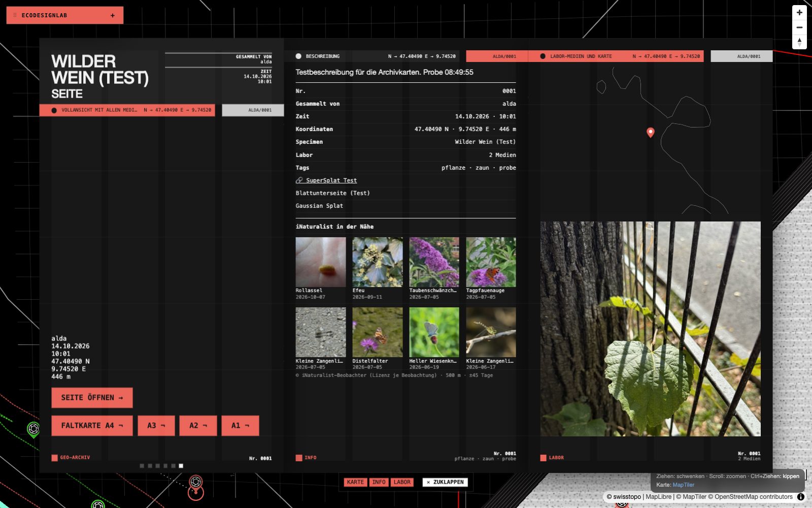Open the large leaf and fence photo
The height and width of the screenshot is (508, 812).
click(651, 329)
